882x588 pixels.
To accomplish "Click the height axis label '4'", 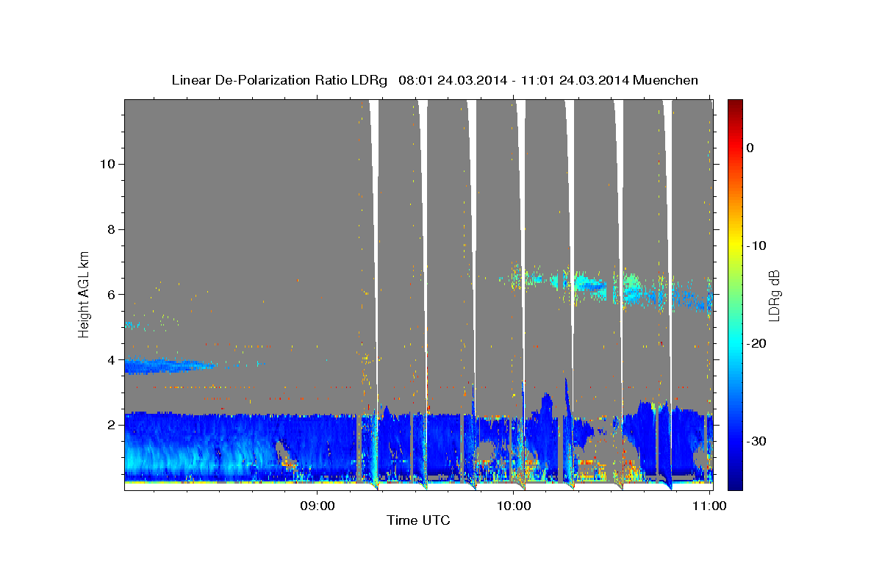I will tap(110, 360).
